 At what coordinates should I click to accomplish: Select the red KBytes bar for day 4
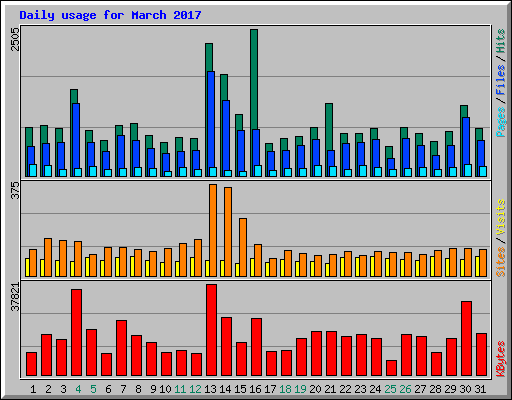[76, 333]
